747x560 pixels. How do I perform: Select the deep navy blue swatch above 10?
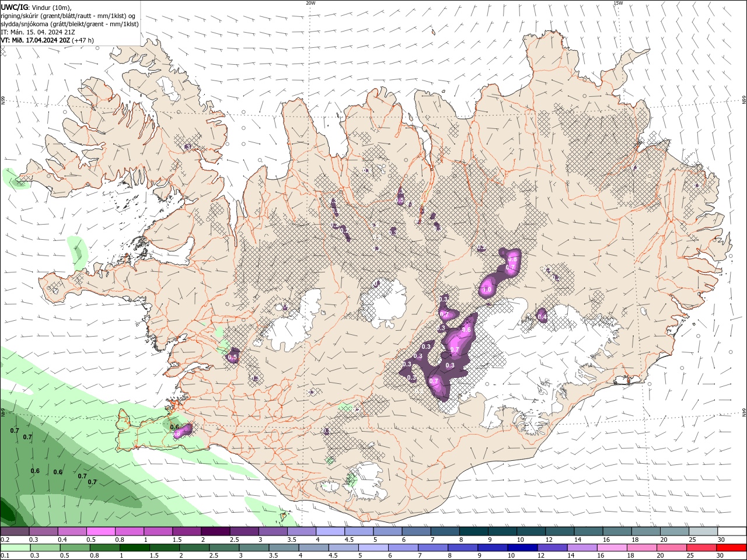(522, 548)
